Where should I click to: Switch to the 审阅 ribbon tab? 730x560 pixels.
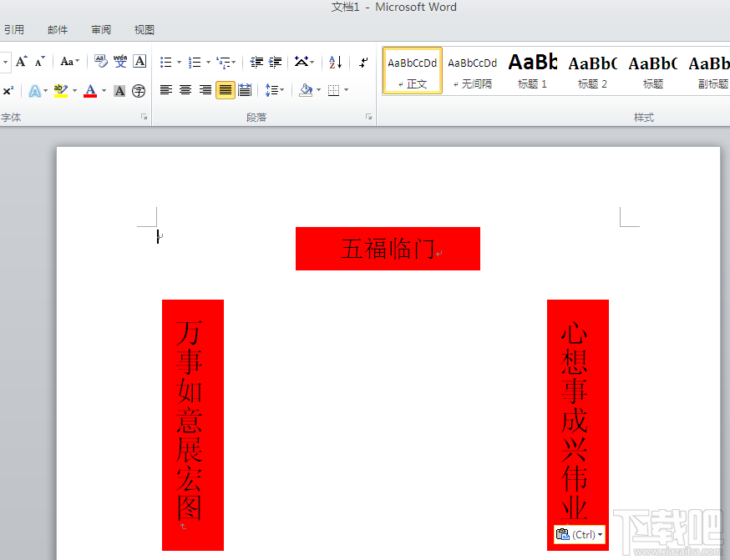(100, 29)
